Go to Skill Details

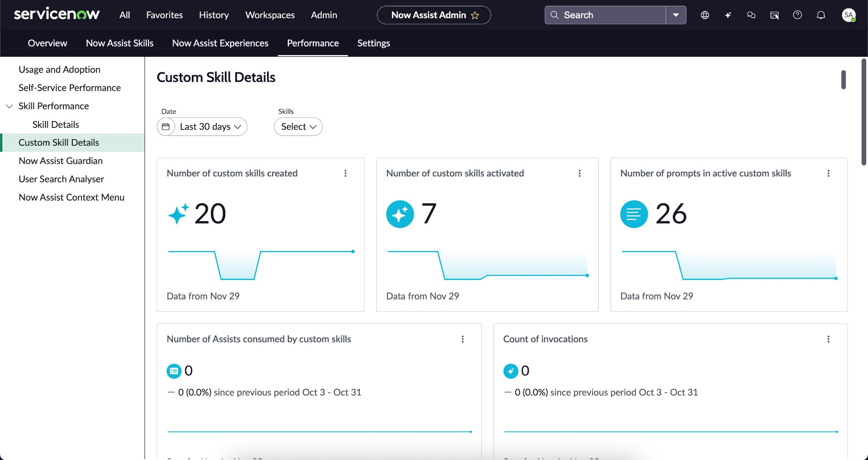(x=56, y=125)
